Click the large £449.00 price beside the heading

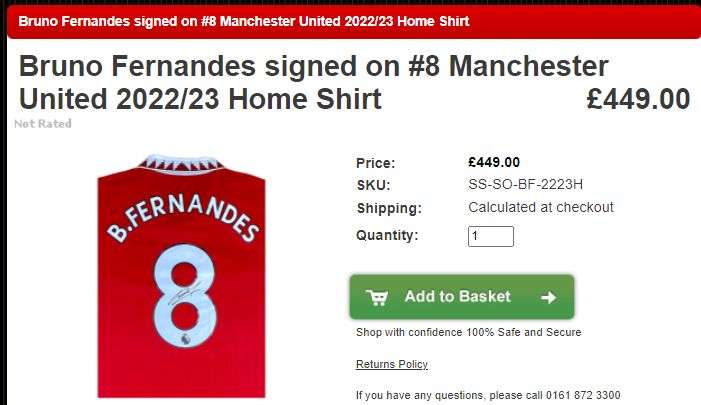pyautogui.click(x=638, y=99)
